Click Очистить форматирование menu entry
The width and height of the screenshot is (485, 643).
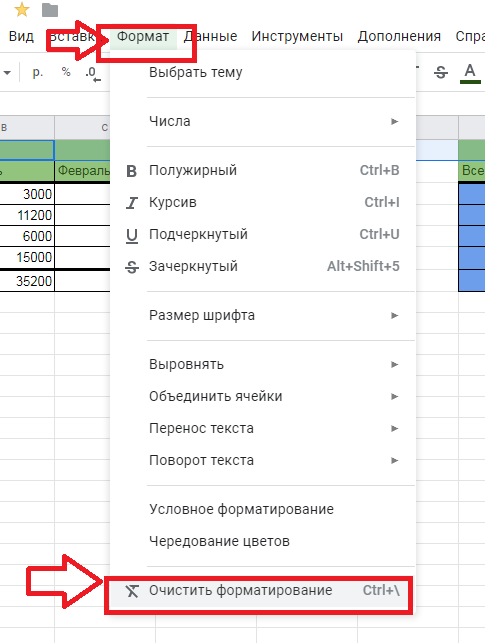tap(262, 591)
